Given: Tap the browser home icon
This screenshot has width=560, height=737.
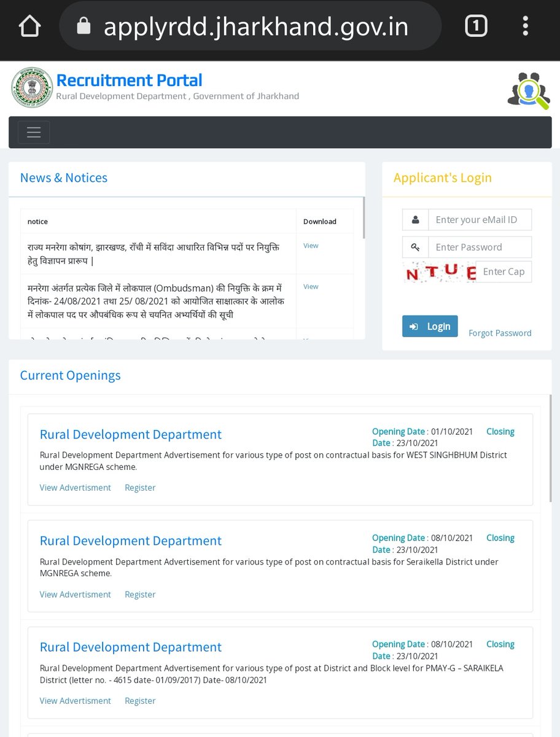Looking at the screenshot, I should (x=31, y=26).
